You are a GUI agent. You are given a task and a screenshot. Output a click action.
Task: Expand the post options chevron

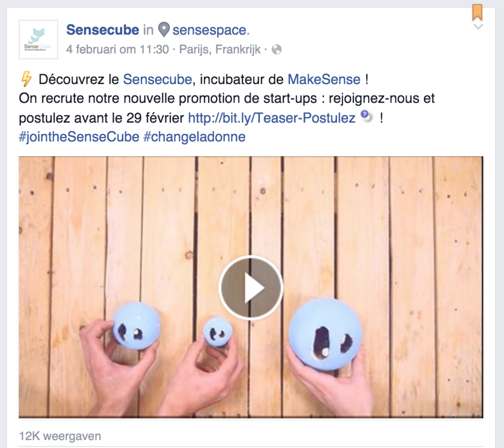(x=478, y=27)
